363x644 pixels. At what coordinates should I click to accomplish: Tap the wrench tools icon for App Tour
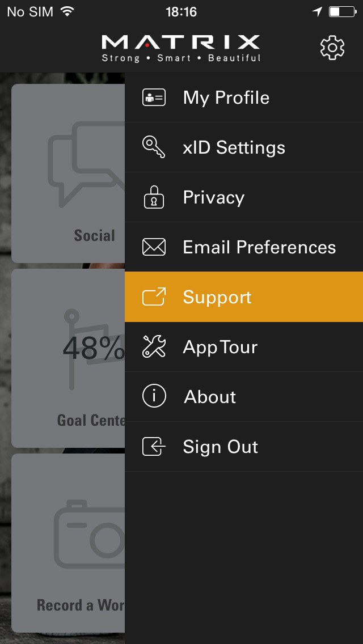pos(154,346)
